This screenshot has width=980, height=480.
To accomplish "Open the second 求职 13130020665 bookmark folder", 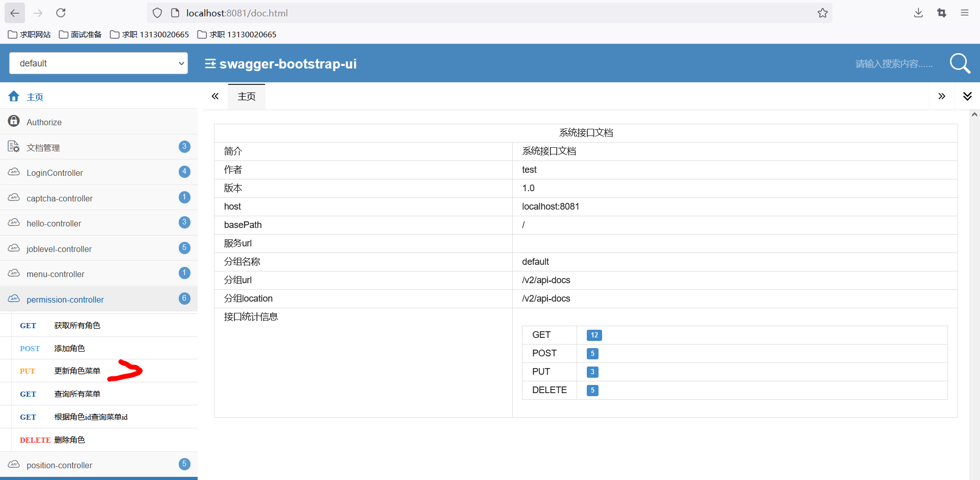I will tap(237, 34).
